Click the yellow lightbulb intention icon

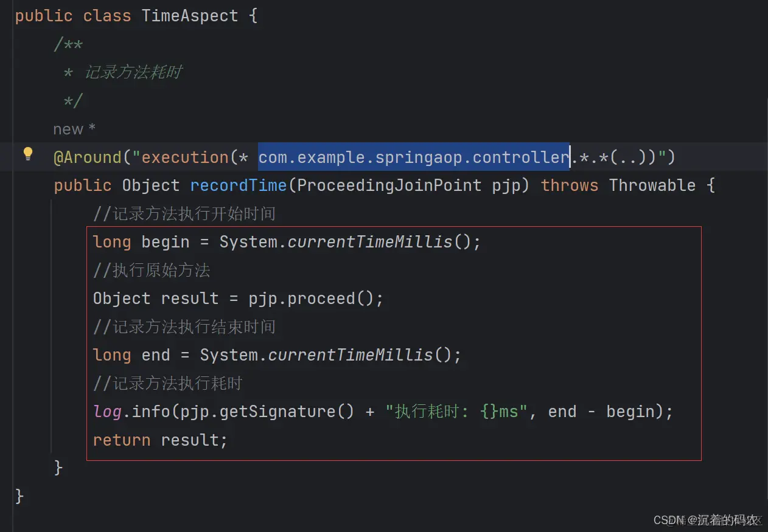click(x=28, y=154)
